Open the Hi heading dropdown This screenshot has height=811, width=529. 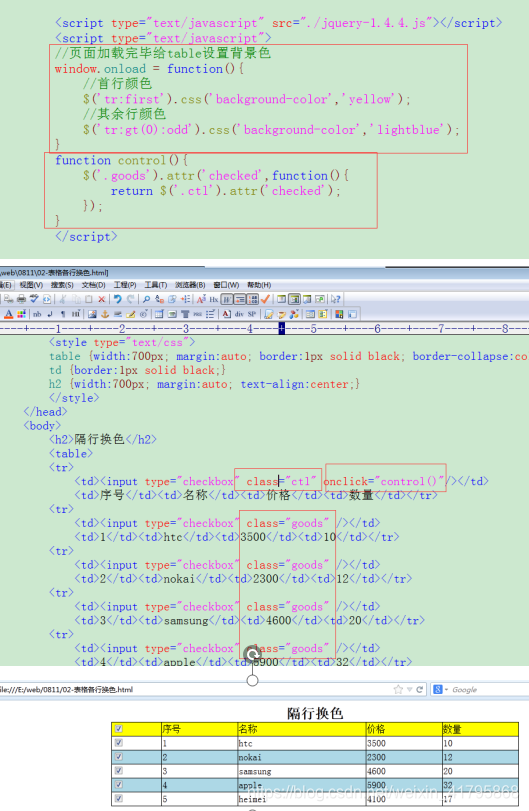pos(76,314)
